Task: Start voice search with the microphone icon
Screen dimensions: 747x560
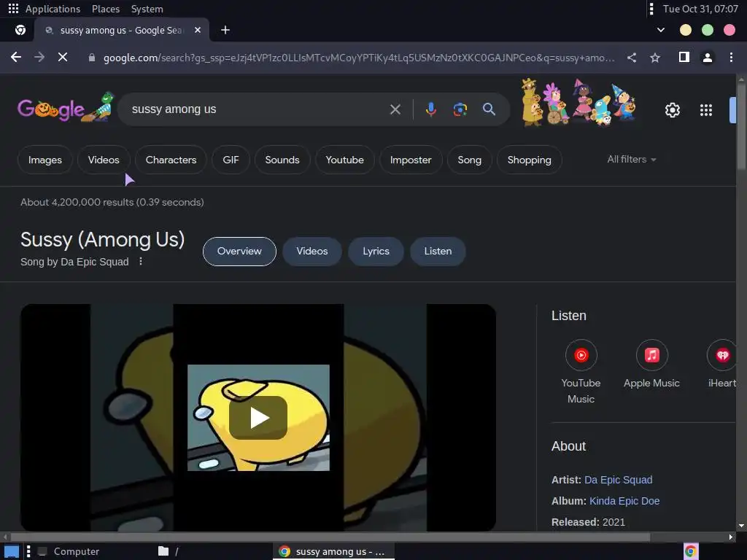Action: [x=430, y=109]
